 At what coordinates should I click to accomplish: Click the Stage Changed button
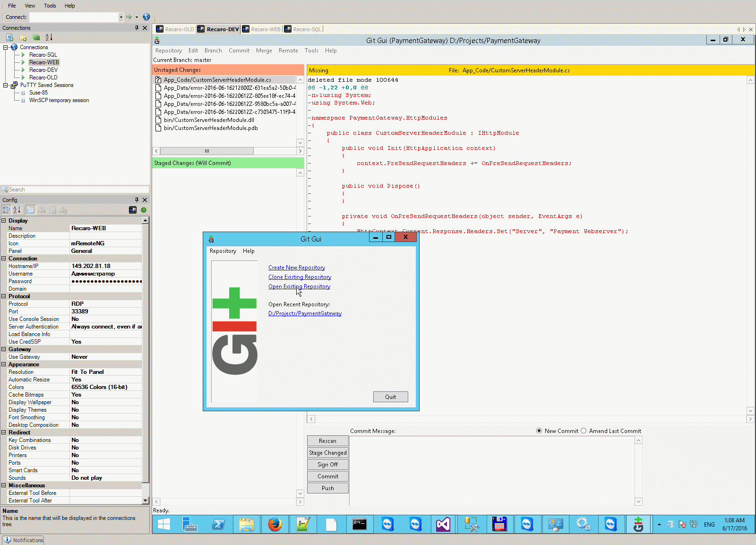328,453
